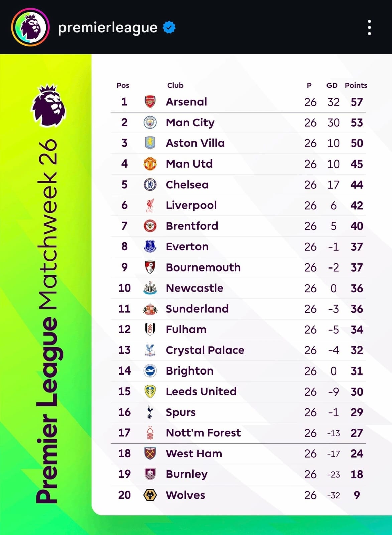Click the Points column header
Screen dimensions: 392x535
[356, 85]
